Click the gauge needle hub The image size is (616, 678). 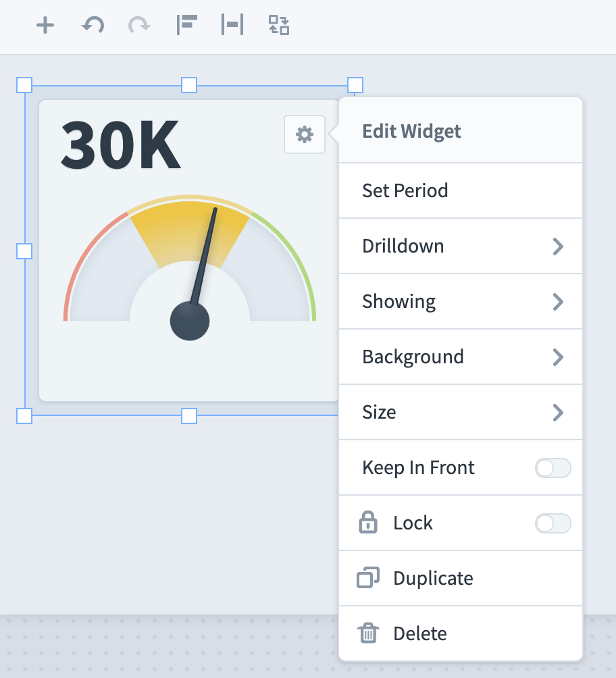click(190, 321)
